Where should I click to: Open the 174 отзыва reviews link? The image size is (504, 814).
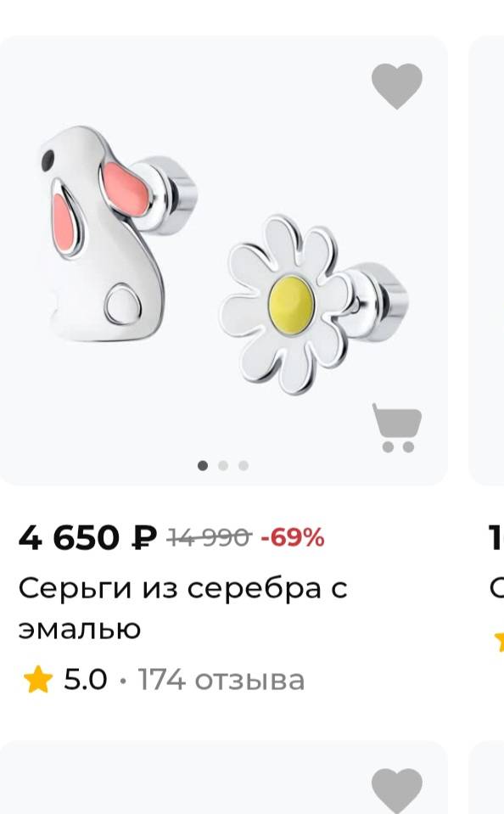tap(221, 680)
